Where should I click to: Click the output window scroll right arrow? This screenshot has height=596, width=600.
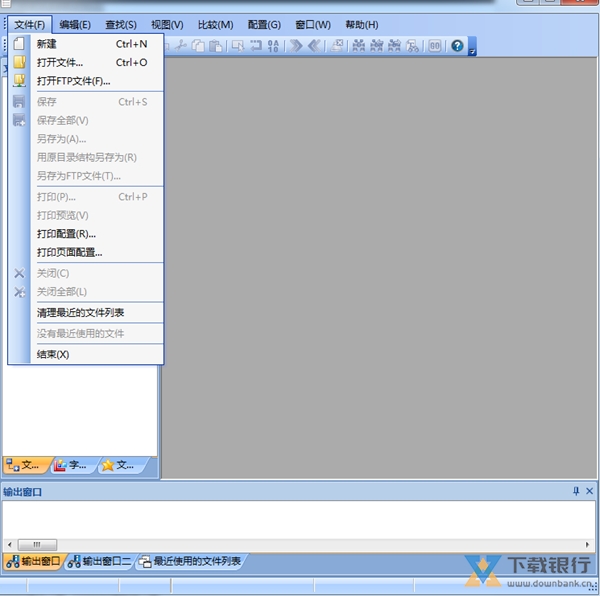point(587,544)
